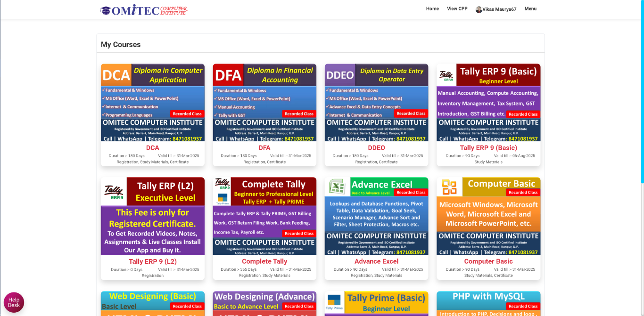
Task: Open the DDEO course title link
Action: click(x=376, y=148)
